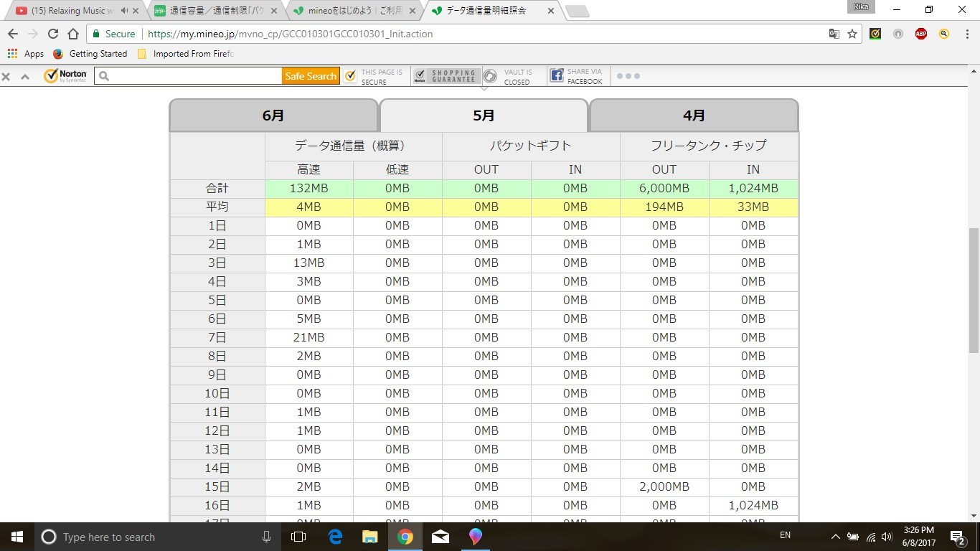Open the Getting Started bookmark

[x=98, y=54]
